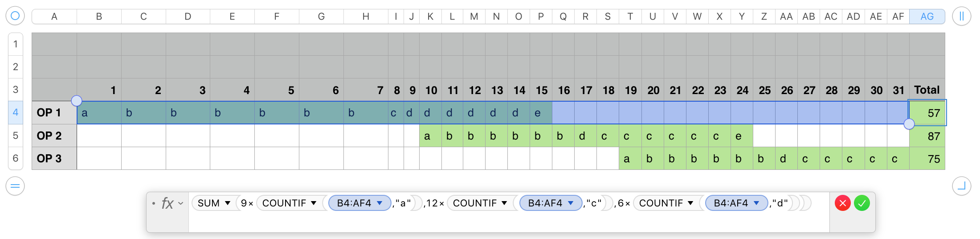This screenshot has height=239, width=980.
Task: Click the Total header cell
Action: (927, 90)
